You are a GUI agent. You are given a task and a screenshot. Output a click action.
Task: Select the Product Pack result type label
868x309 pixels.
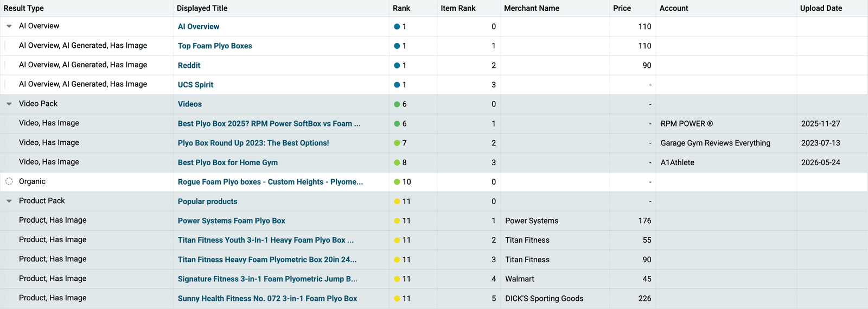pos(42,201)
